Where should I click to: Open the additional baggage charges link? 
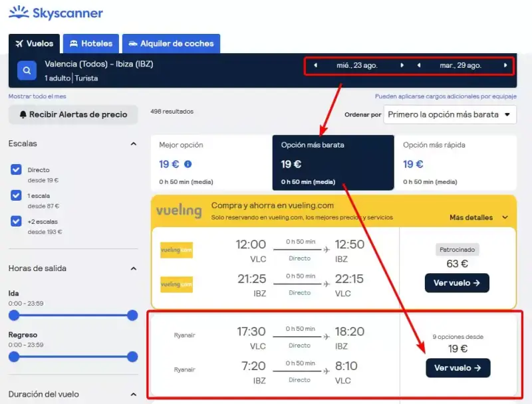(x=446, y=96)
